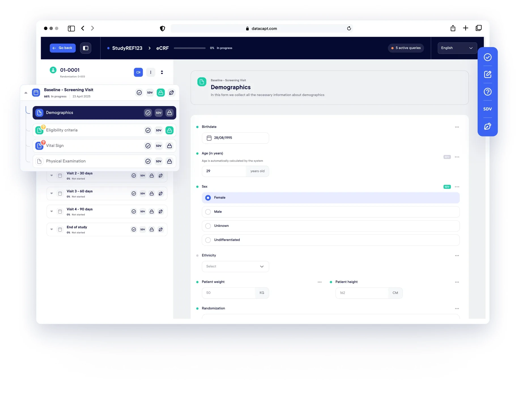Click the checkmark icon on End of study
This screenshot has height=397, width=532.
[x=134, y=229]
